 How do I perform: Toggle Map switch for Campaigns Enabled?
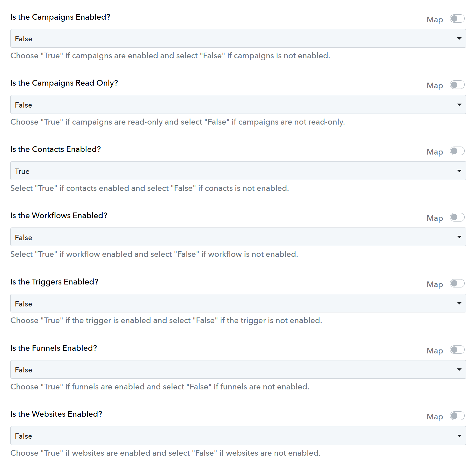coord(457,18)
